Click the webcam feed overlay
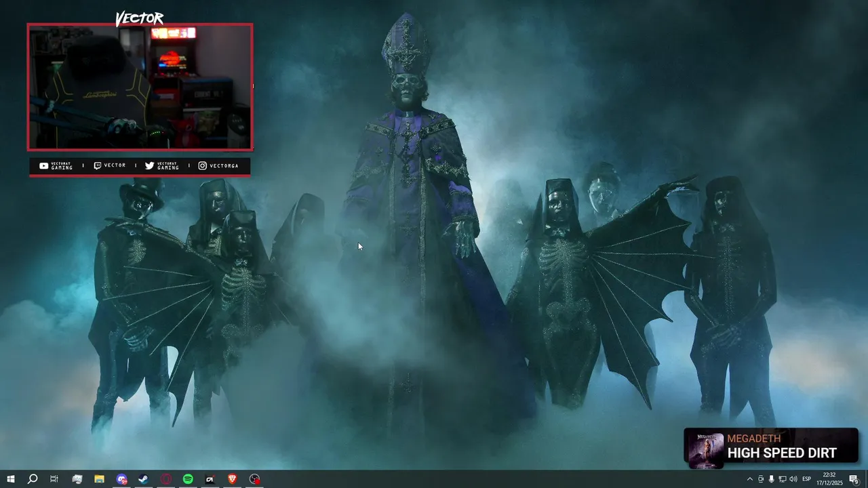The width and height of the screenshot is (868, 488). tap(140, 87)
